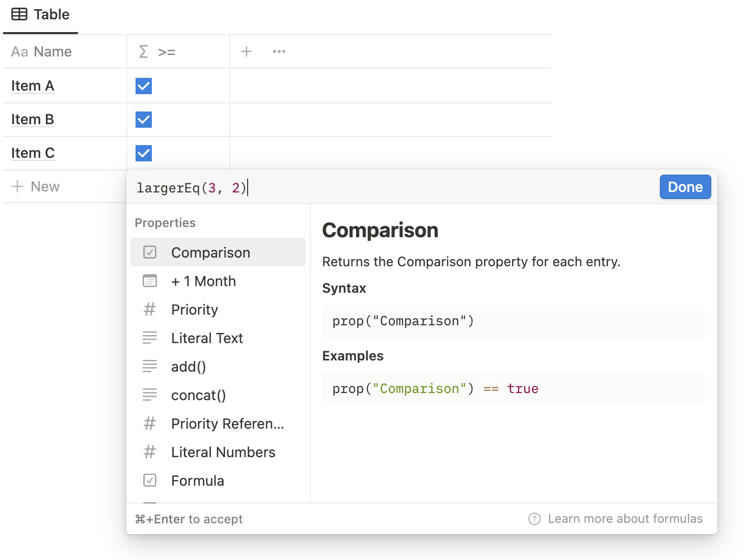Open Item B's page
Viewport: 748px width, 560px height.
coord(32,120)
